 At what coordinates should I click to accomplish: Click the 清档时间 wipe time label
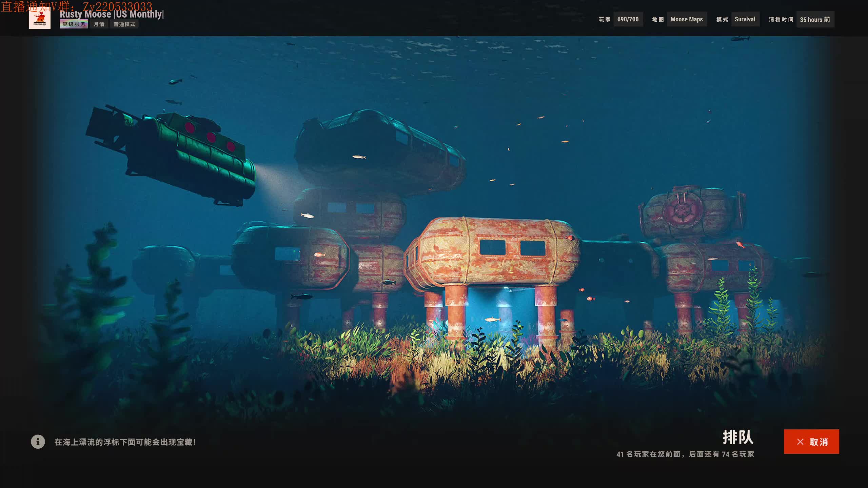781,19
